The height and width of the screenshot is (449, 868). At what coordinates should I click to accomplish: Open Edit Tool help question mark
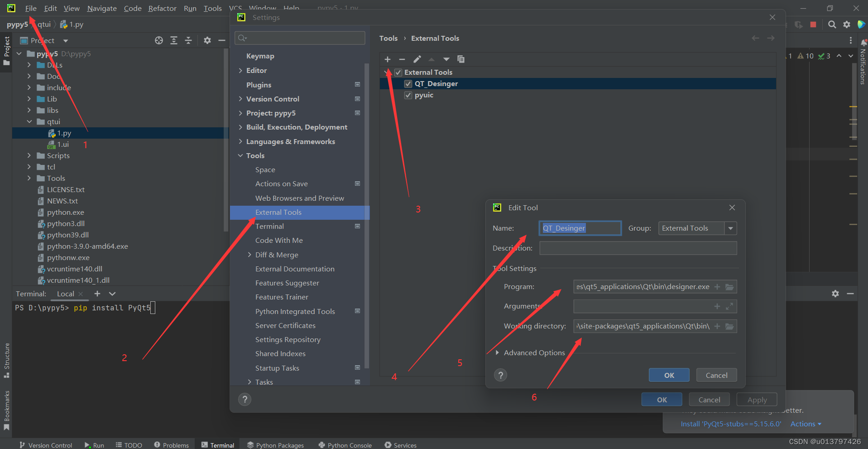(500, 375)
